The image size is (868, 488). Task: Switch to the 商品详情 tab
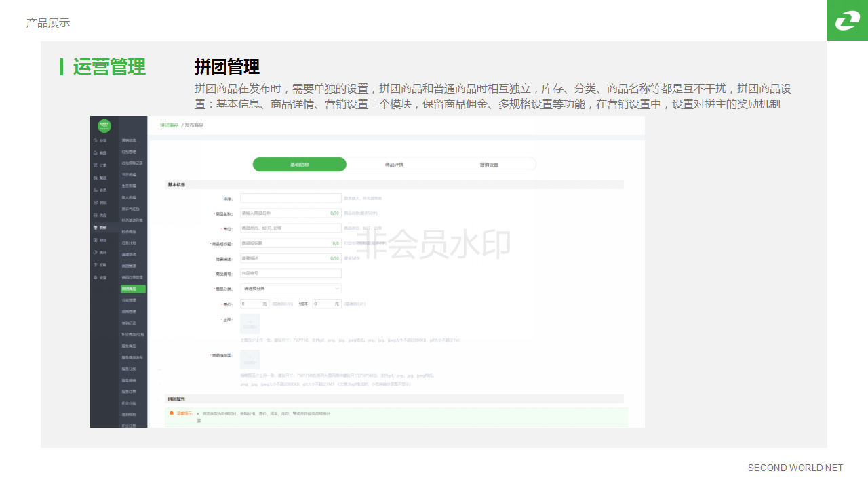[394, 165]
